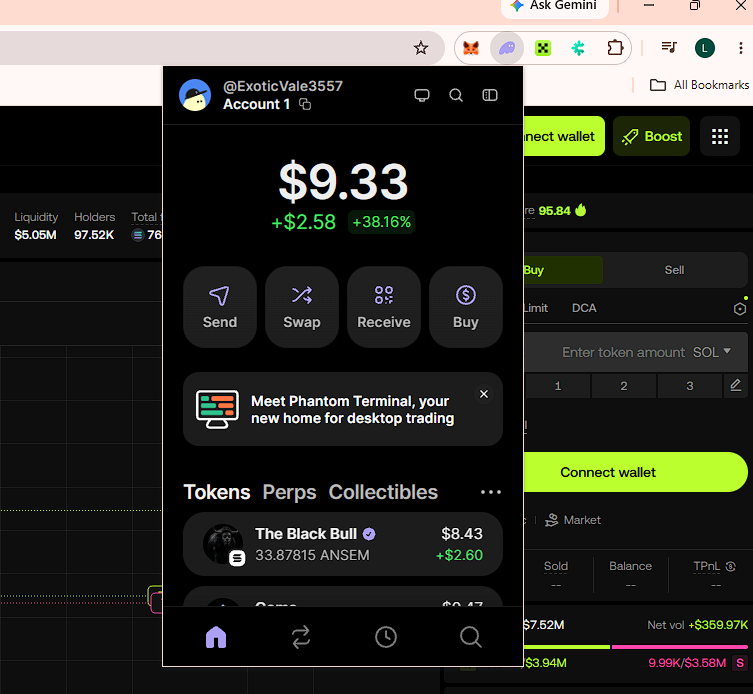Open the three-dot tokens options menu

click(x=491, y=492)
